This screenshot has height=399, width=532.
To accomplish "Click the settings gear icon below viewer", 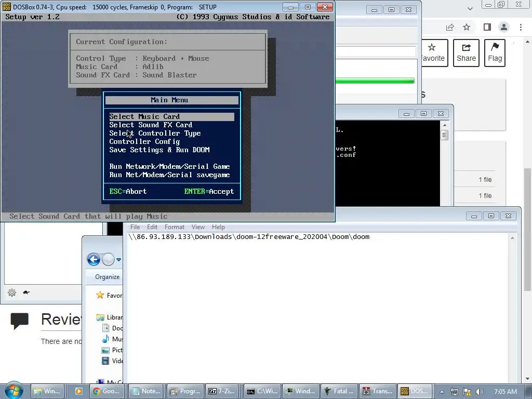I will coord(12,292).
